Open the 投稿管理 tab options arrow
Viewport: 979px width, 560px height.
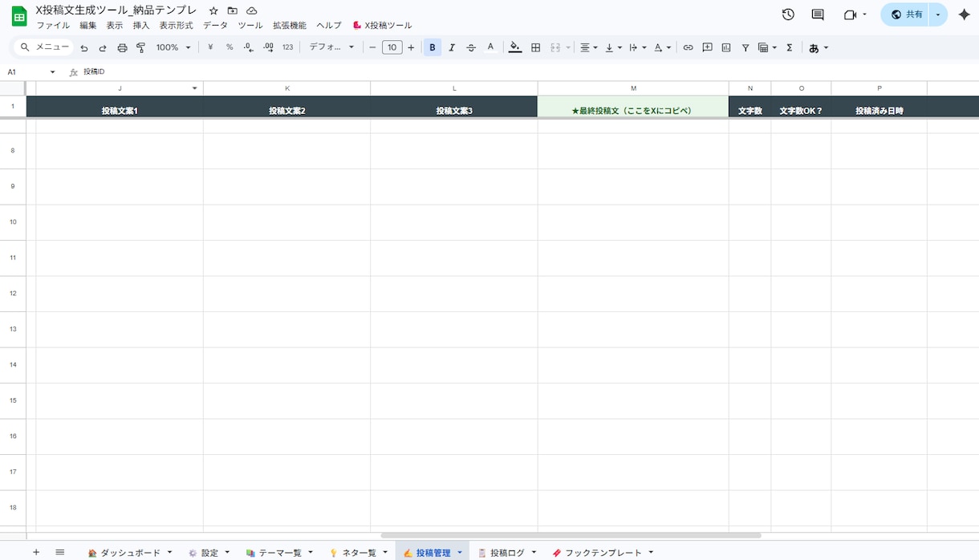click(x=460, y=553)
